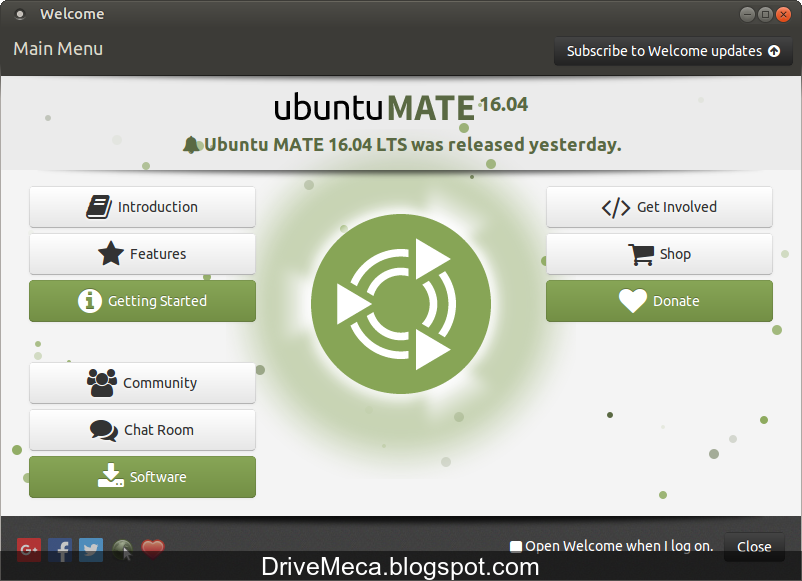Click Subscribe to Welcome updates

(673, 51)
